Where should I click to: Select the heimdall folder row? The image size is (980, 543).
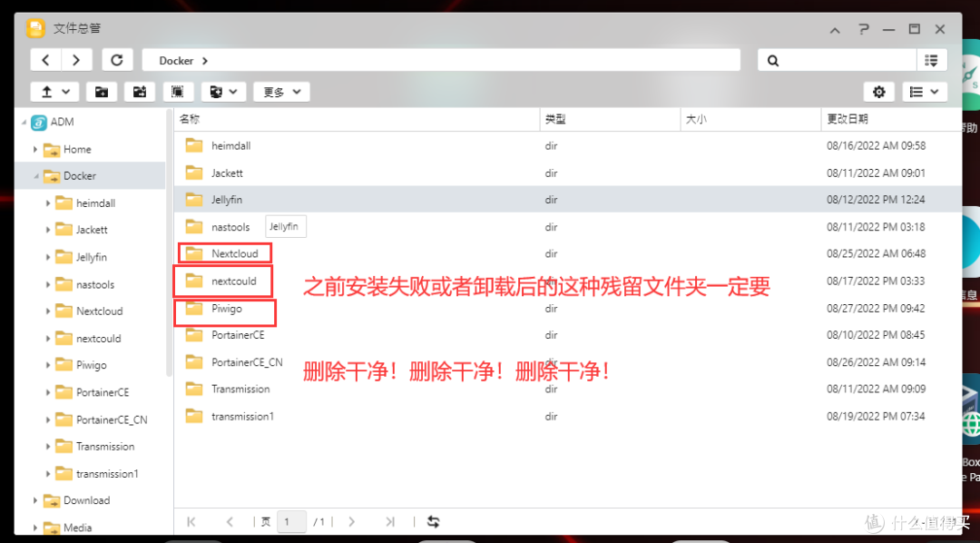click(x=567, y=146)
